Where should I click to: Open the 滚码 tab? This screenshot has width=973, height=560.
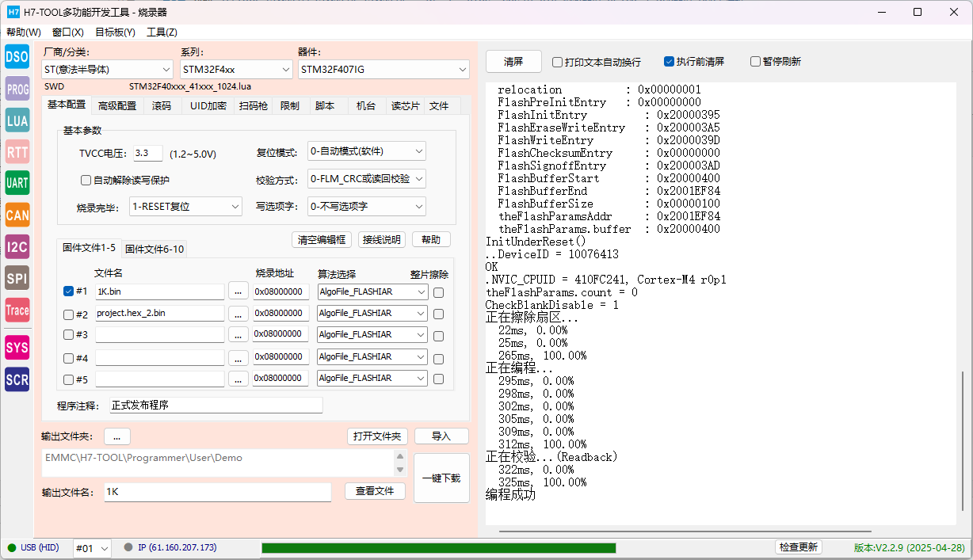pos(162,106)
